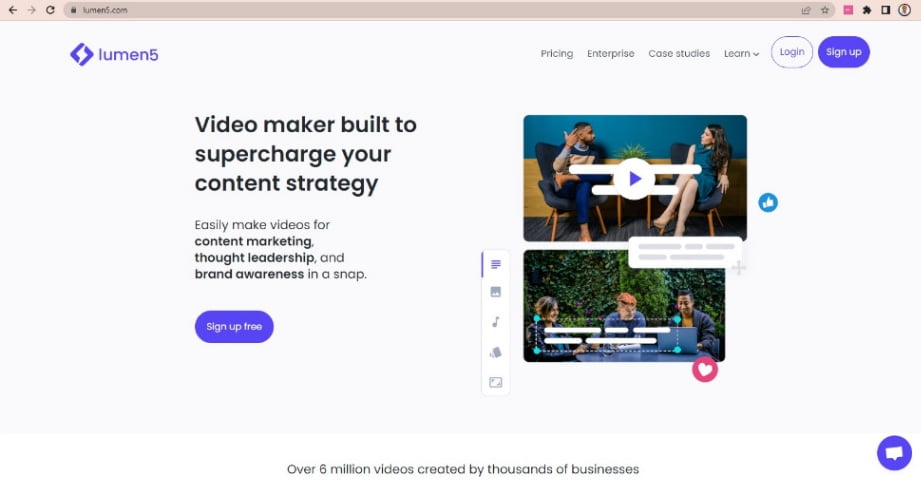921x481 pixels.
Task: Select the aspect ratio icon in the editor sidebar
Action: (496, 382)
